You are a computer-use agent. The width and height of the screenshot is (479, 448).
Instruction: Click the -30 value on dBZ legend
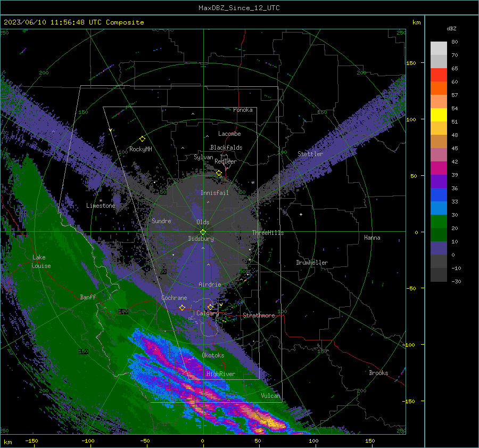pyautogui.click(x=456, y=282)
